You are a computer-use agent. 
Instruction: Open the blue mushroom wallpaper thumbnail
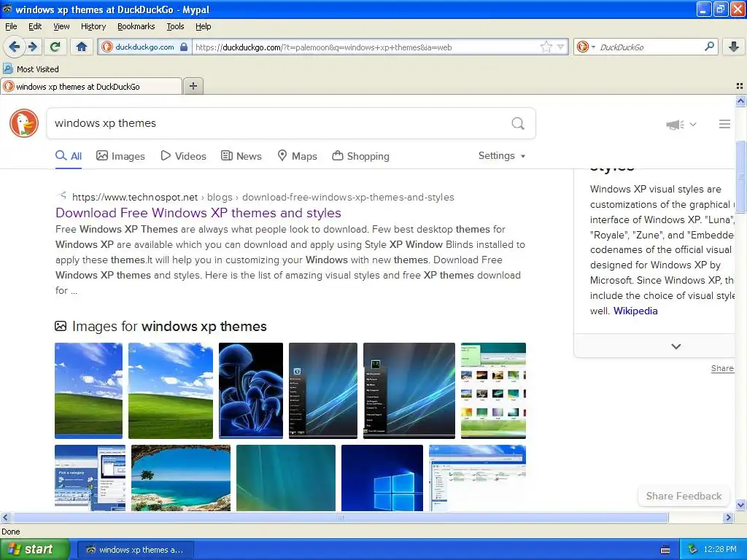(251, 391)
